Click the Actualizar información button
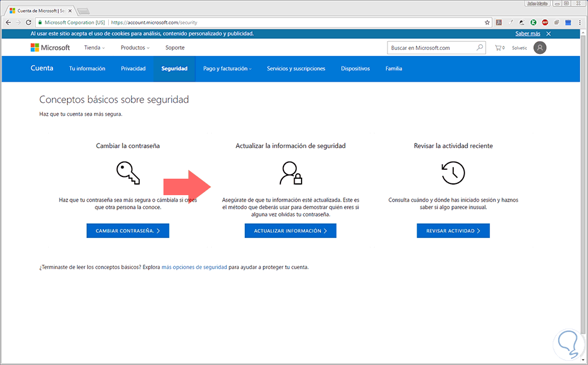588x365 pixels. click(290, 231)
